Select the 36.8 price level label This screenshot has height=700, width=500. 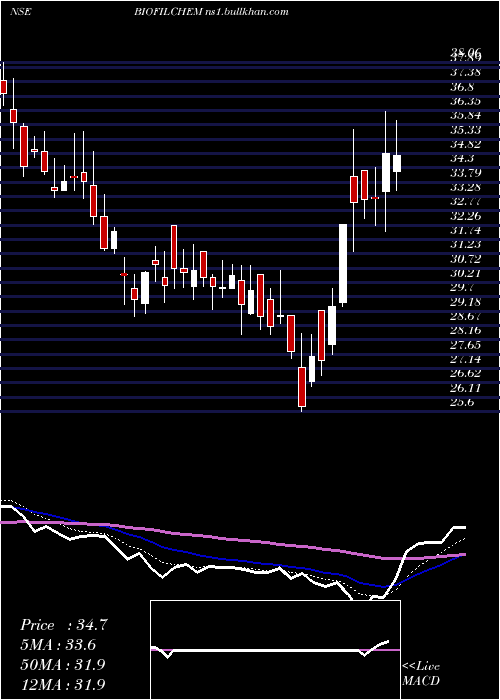[462, 87]
